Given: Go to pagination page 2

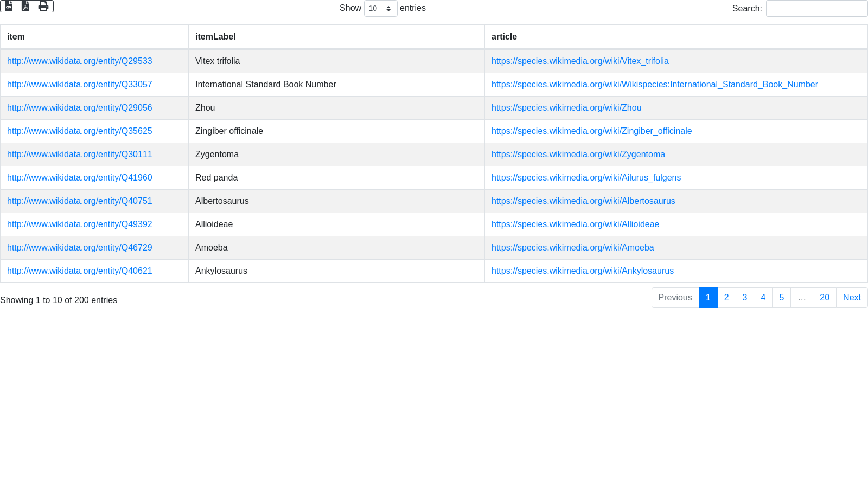Looking at the screenshot, I should [726, 298].
